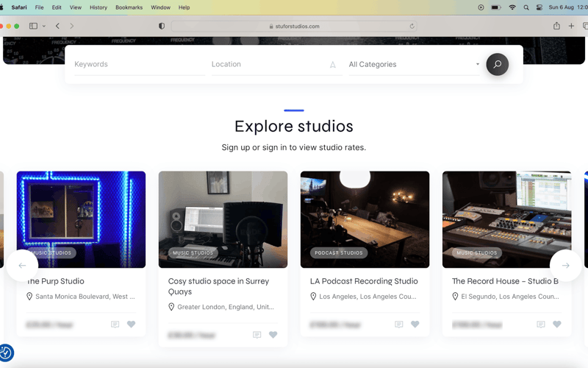Open a new tab with plus icon
588x368 pixels.
point(571,26)
